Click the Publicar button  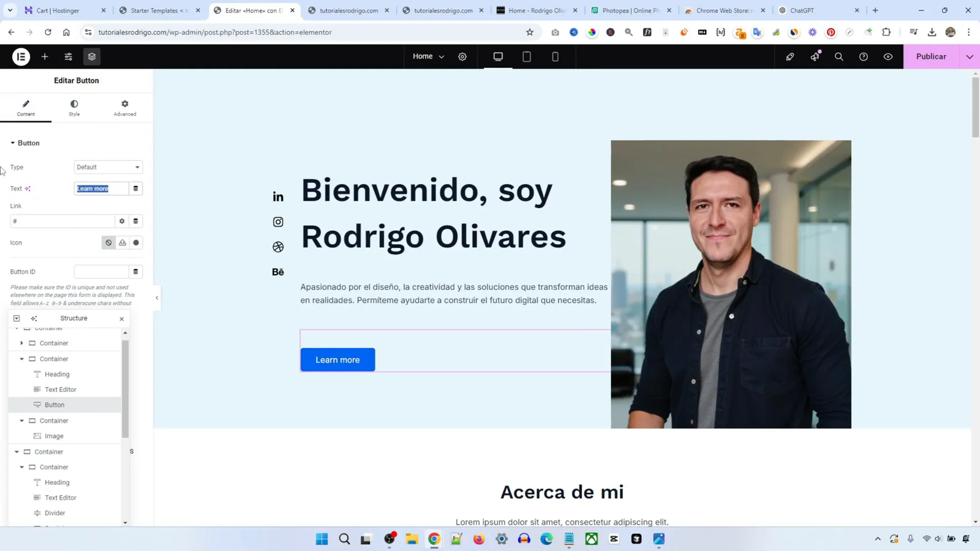(x=931, y=56)
